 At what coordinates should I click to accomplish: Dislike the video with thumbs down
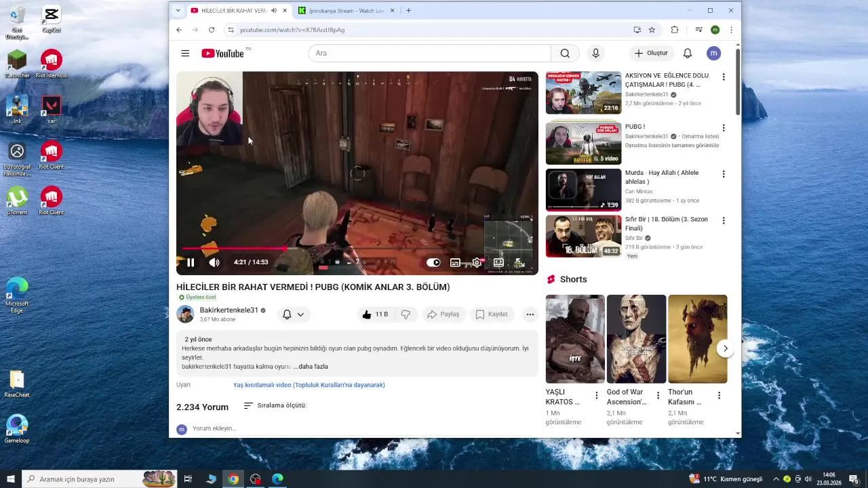coord(406,314)
